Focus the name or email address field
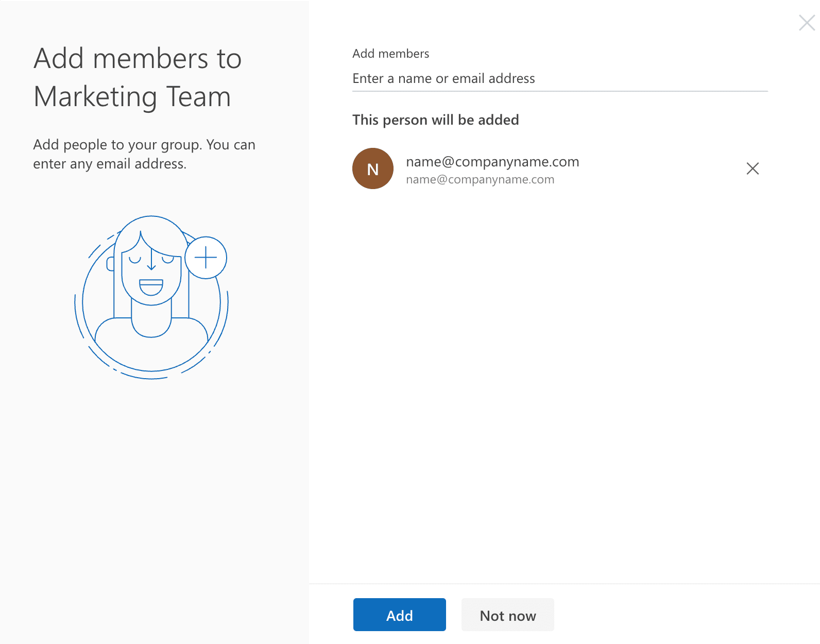The image size is (820, 644). 559,78
